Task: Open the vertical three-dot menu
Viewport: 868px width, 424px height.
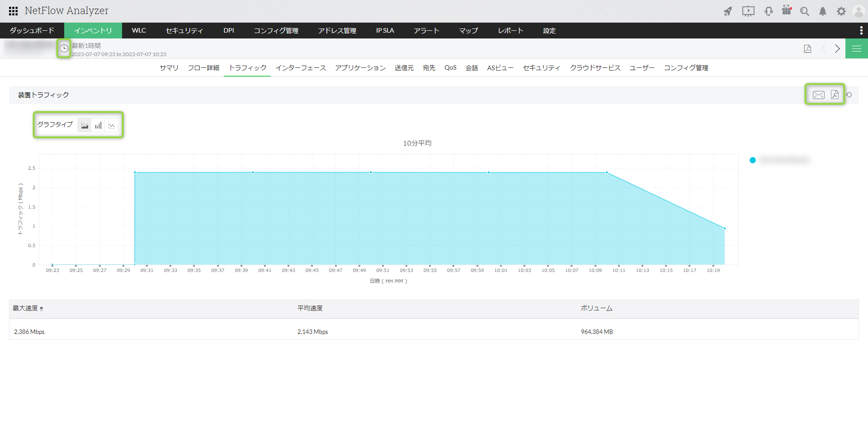Action: point(861,30)
